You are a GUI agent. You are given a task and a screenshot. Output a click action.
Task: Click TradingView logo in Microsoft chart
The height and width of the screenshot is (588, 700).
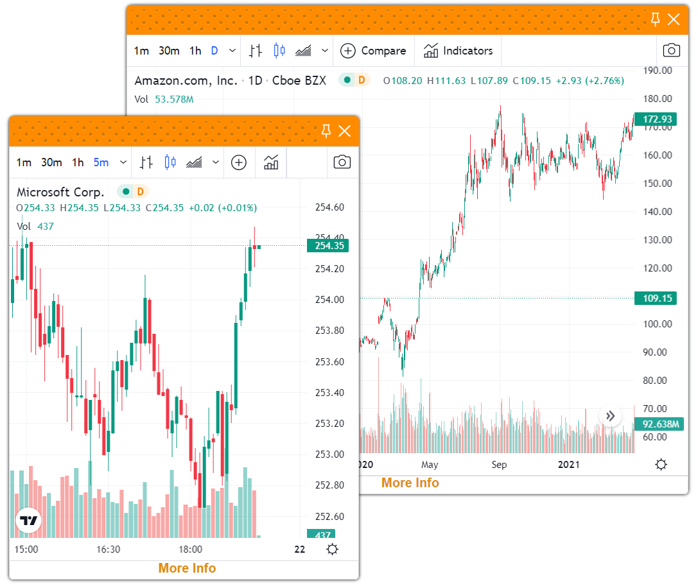[x=28, y=521]
